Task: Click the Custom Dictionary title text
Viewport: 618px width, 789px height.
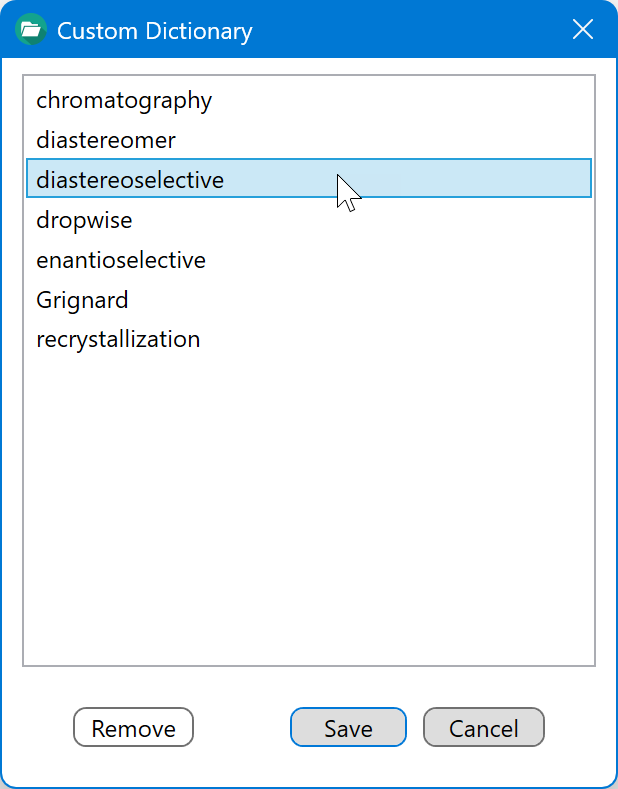Action: pos(154,31)
